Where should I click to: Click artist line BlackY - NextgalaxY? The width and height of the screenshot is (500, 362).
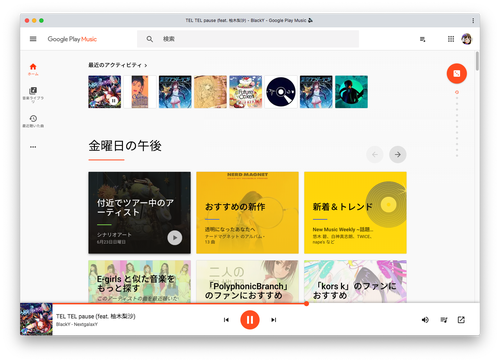point(77,324)
